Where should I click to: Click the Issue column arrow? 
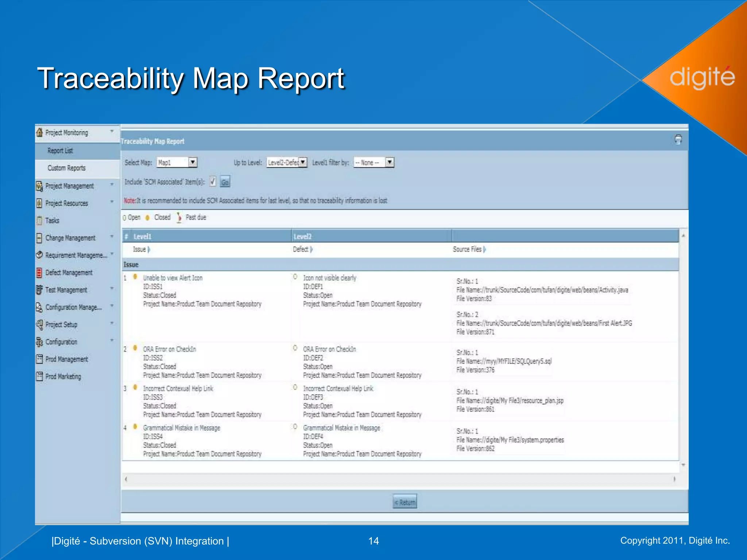point(149,249)
